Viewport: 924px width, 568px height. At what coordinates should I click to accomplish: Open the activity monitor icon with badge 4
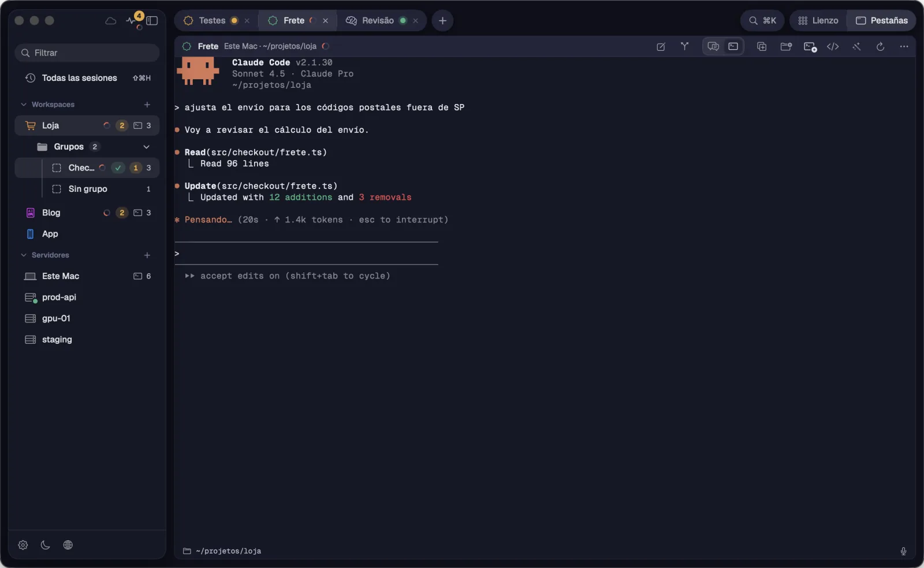pos(133,20)
